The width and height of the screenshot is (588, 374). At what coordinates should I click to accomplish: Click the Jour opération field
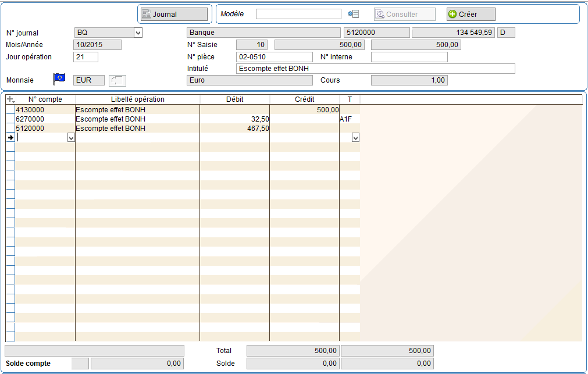(85, 57)
